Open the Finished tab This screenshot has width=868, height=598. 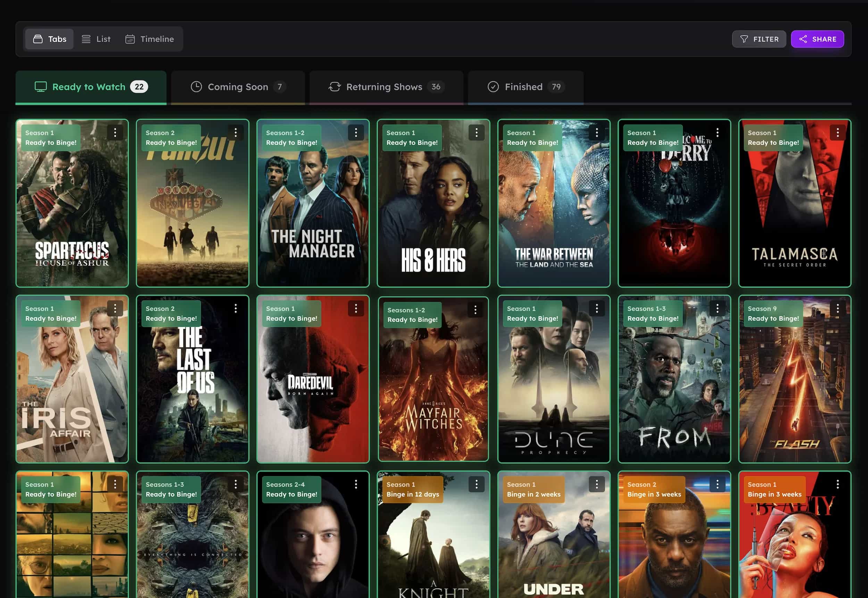(525, 87)
